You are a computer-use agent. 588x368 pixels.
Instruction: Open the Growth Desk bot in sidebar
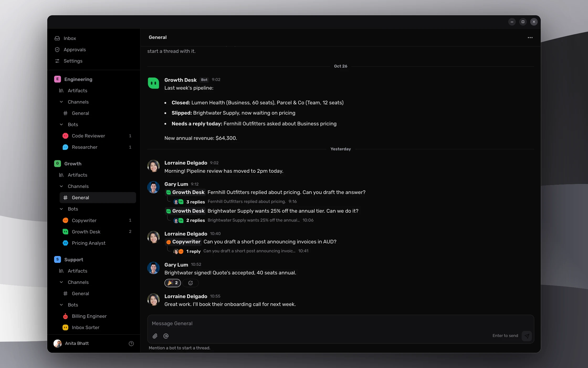click(98, 232)
